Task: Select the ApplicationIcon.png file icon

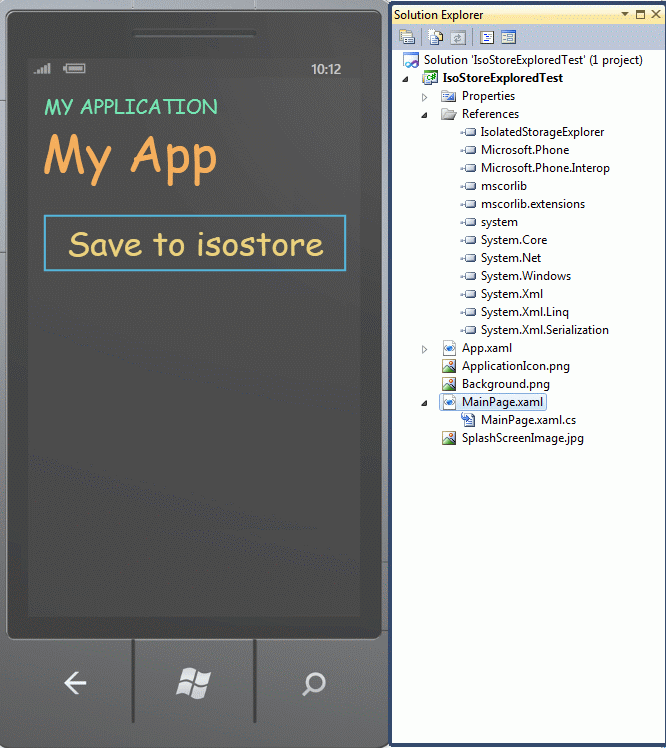Action: tap(449, 366)
